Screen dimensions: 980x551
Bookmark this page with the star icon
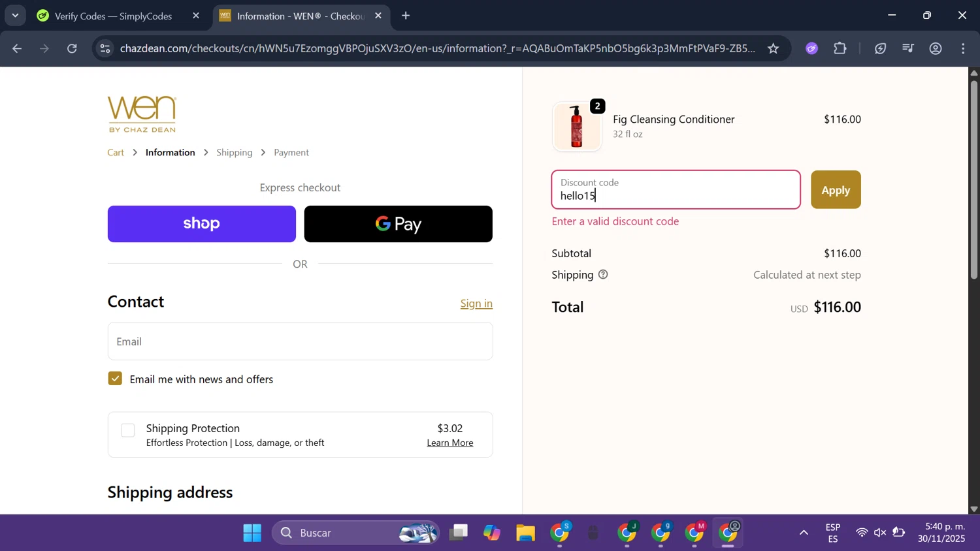point(774,48)
